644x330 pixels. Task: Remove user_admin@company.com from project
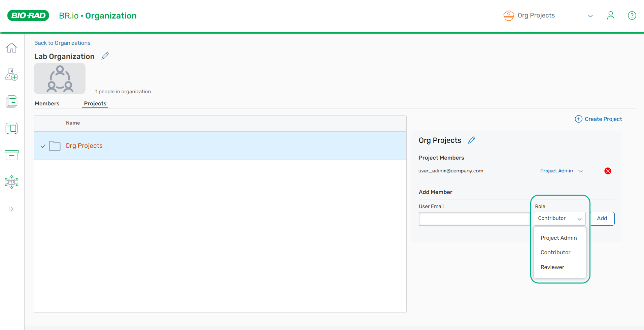click(608, 171)
